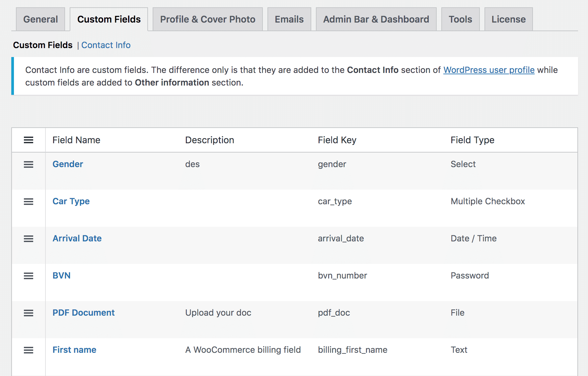Click the drag handle for PDF Document row
Image resolution: width=588 pixels, height=376 pixels.
tap(29, 313)
